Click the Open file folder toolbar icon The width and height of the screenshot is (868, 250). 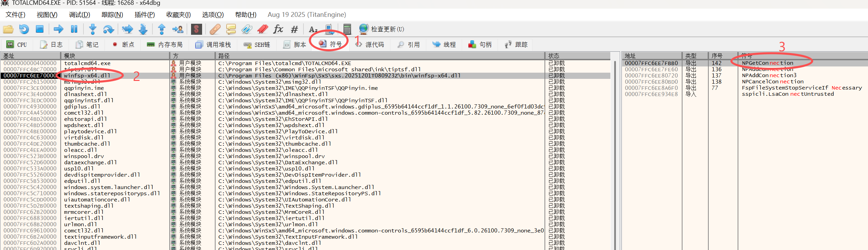click(8, 29)
